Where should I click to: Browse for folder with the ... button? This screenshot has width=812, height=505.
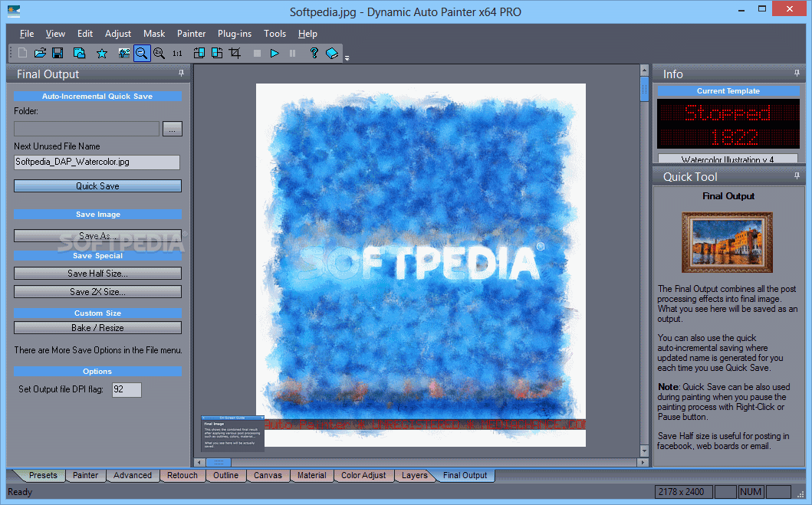(173, 129)
